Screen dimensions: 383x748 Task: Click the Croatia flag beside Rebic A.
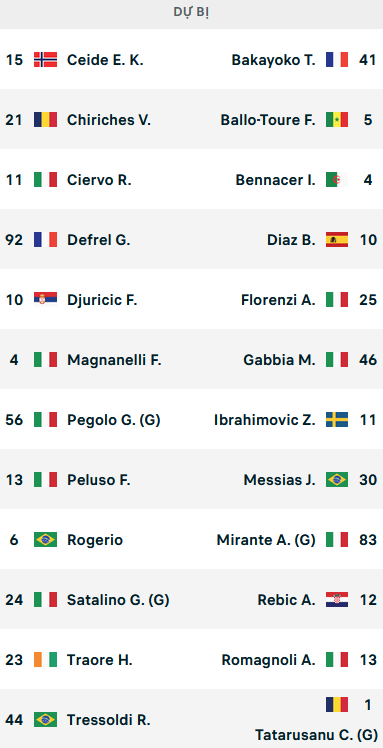tap(337, 600)
